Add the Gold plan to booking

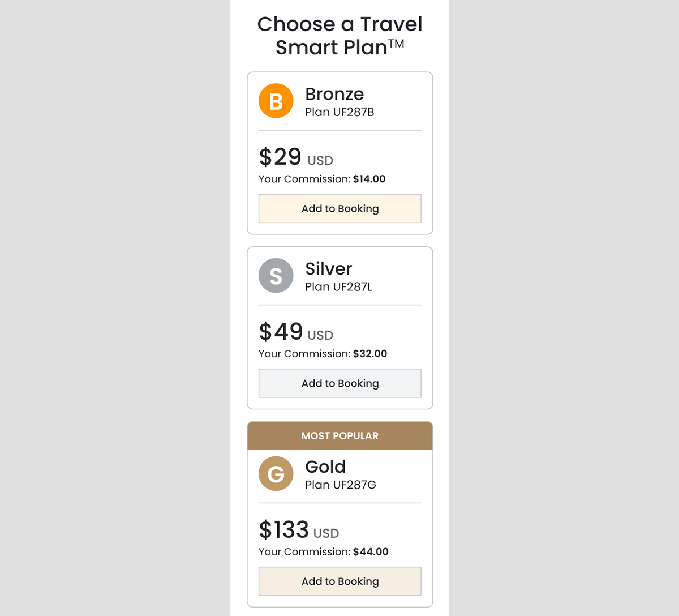click(x=339, y=581)
